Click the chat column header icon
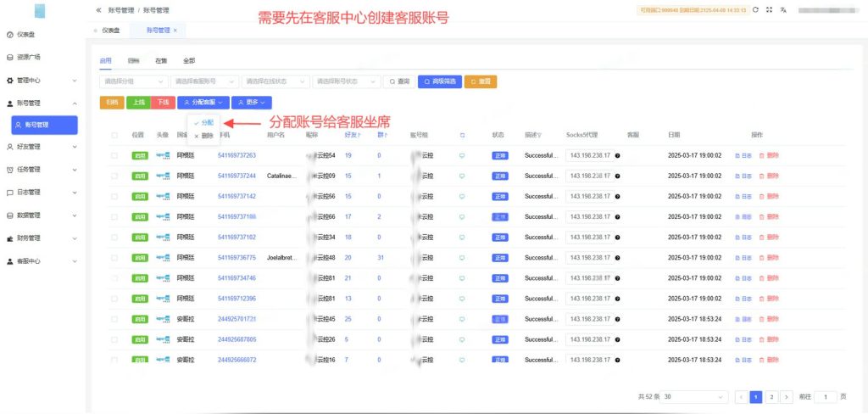The height and width of the screenshot is (414, 868). tap(462, 135)
